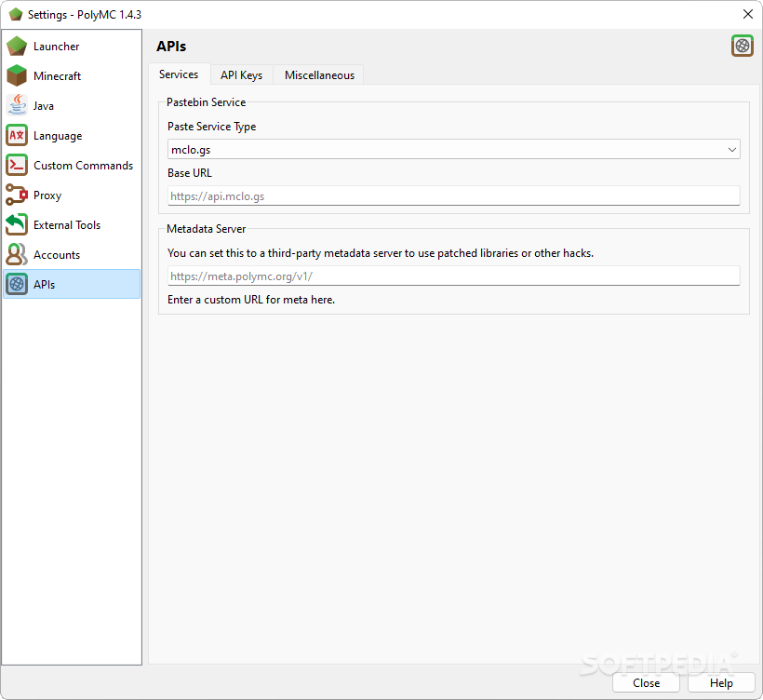Select the Minecraft label in sidebar
763x700 pixels.
(x=58, y=76)
